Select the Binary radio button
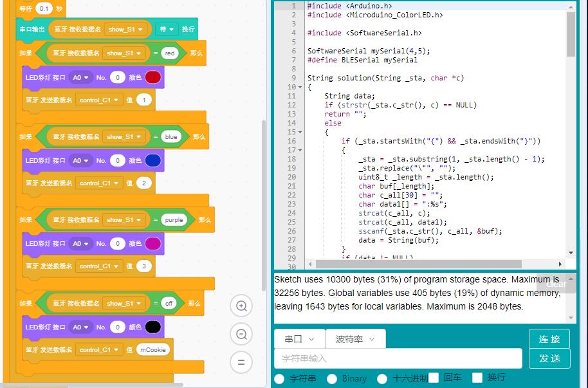 (x=332, y=379)
